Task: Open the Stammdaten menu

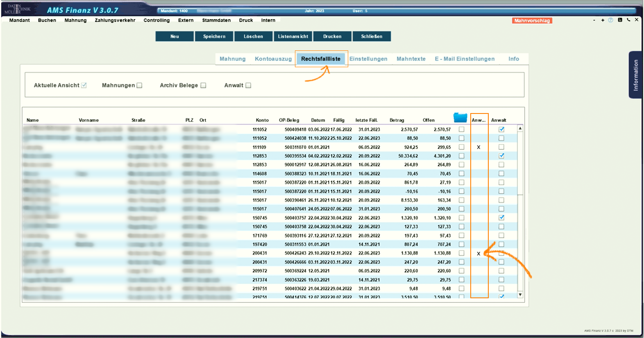Action: tap(216, 20)
